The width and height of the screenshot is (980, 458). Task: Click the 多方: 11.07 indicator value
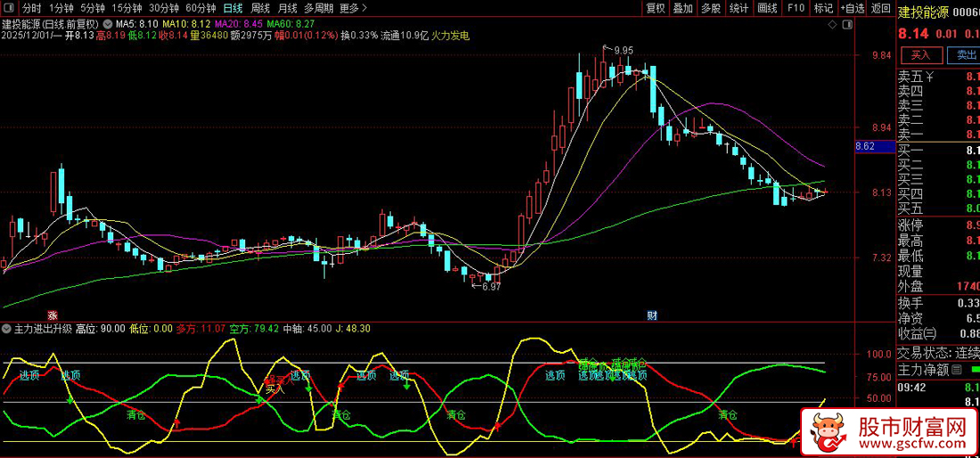coord(200,328)
